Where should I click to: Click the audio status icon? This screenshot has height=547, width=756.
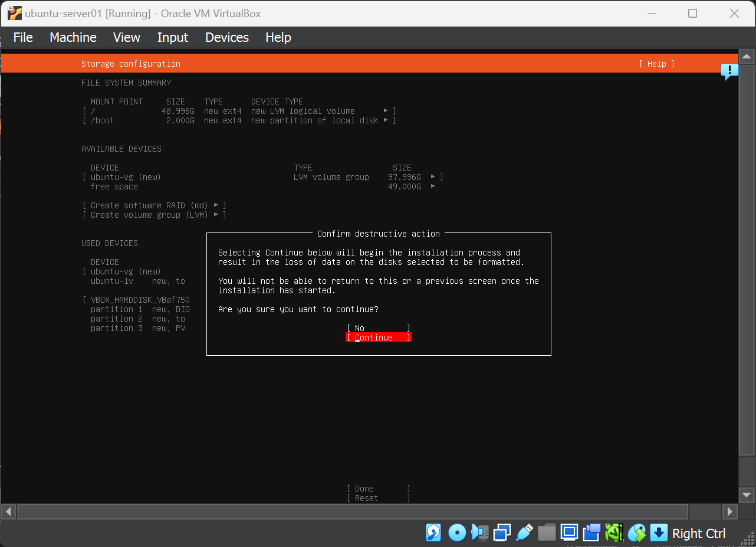(479, 533)
